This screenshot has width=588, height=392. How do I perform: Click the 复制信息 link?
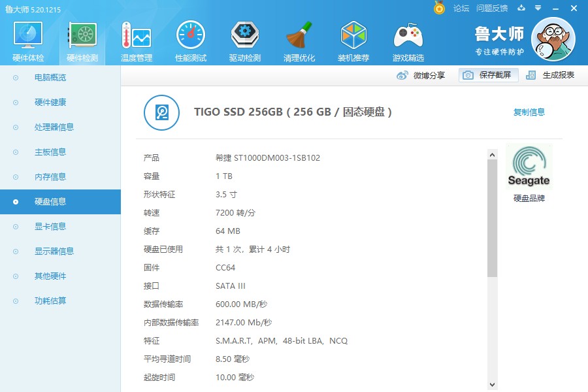(529, 112)
